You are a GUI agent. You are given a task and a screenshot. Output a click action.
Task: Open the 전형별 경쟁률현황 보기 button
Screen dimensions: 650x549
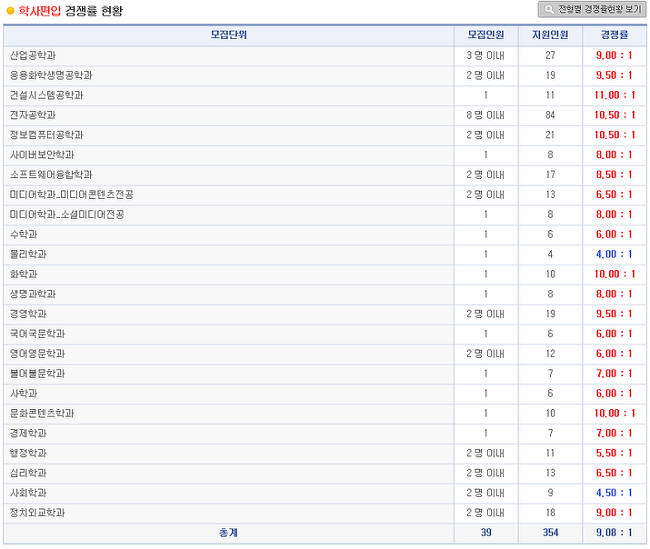[x=592, y=9]
